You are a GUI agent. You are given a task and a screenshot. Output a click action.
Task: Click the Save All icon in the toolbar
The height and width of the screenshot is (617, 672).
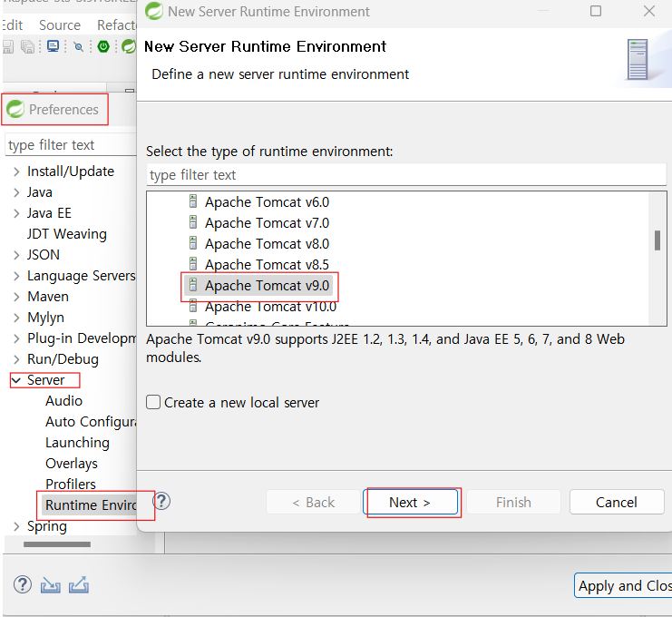point(27,46)
